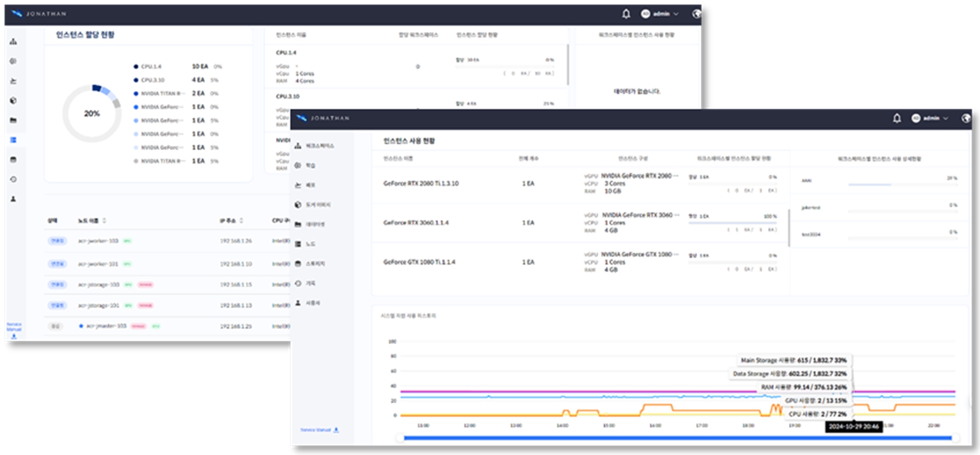Click the language globe icon in the front window
Screen dimensions: 980x455
pos(966,119)
